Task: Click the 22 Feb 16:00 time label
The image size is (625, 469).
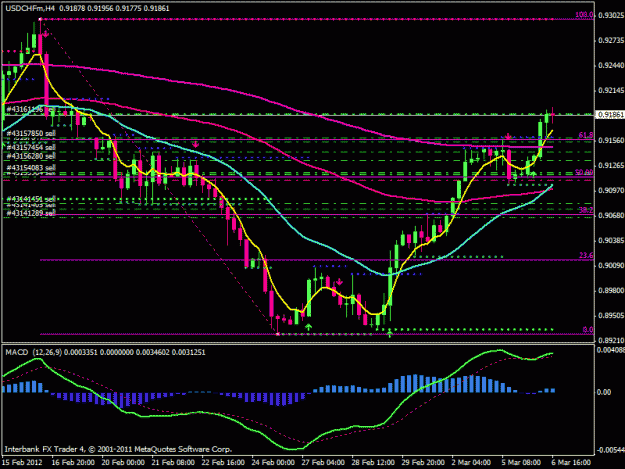Action: point(223,463)
